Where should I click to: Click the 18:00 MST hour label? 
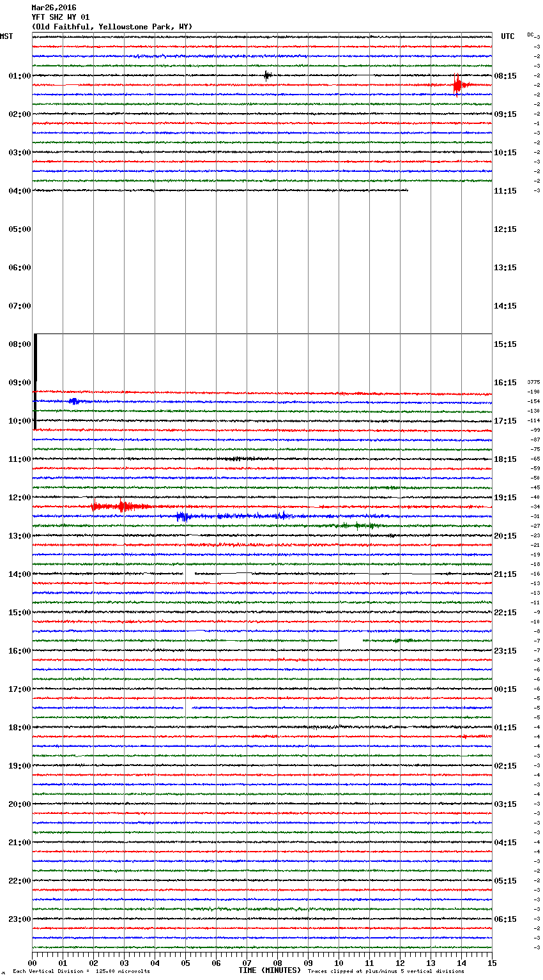20,728
